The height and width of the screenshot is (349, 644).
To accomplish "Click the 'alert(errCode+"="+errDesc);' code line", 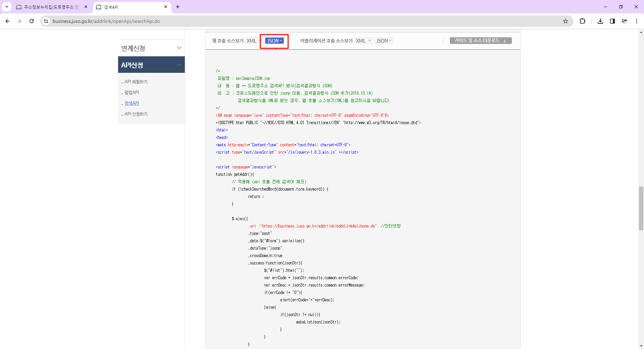I will (307, 300).
